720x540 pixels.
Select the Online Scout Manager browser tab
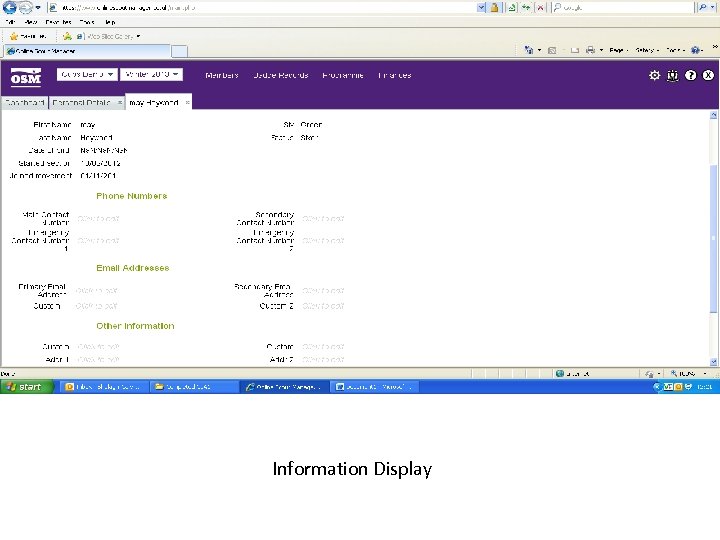pos(86,51)
